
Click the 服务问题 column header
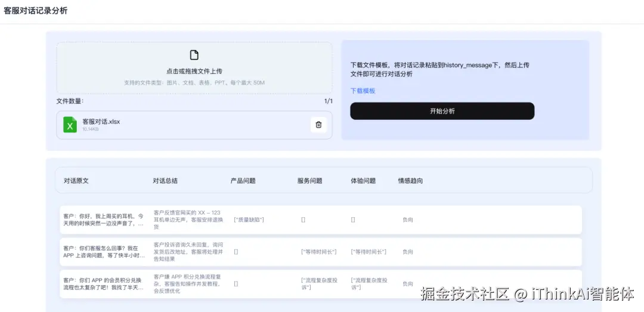309,180
